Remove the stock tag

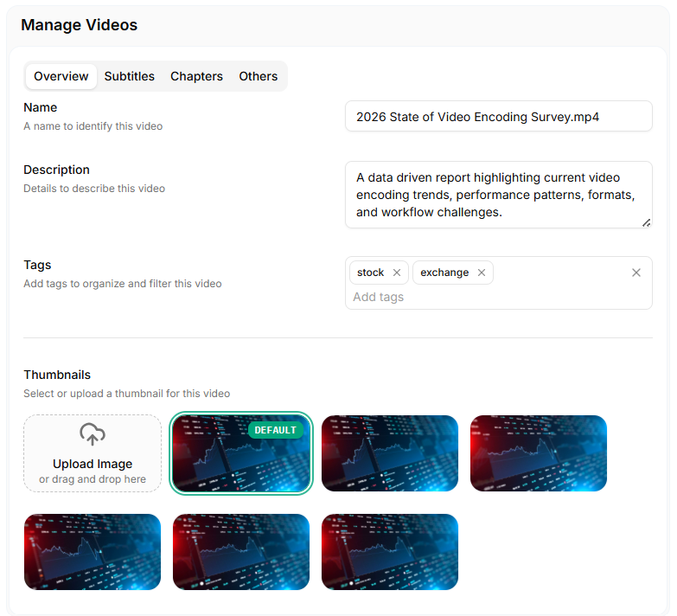396,273
